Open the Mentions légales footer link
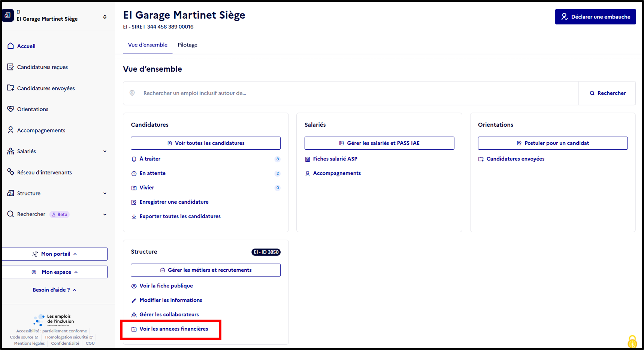This screenshot has width=644, height=350. coord(29,343)
